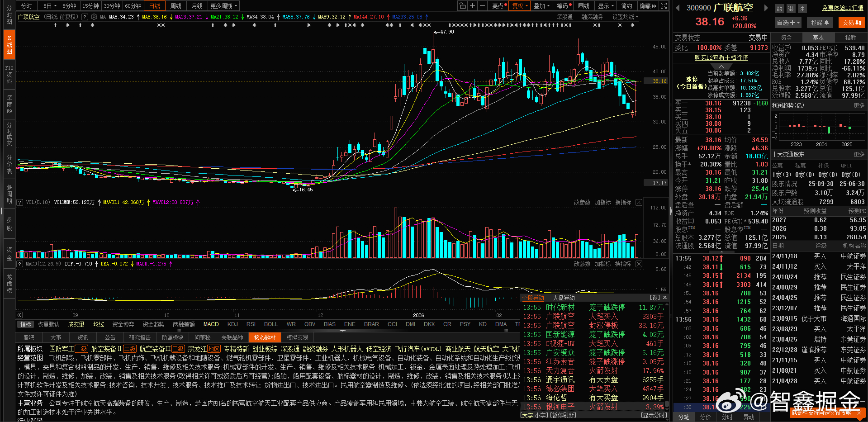Viewport: 868px width, 422px height.
Task: Click 低空经济 concept tag
Action: coord(379,349)
